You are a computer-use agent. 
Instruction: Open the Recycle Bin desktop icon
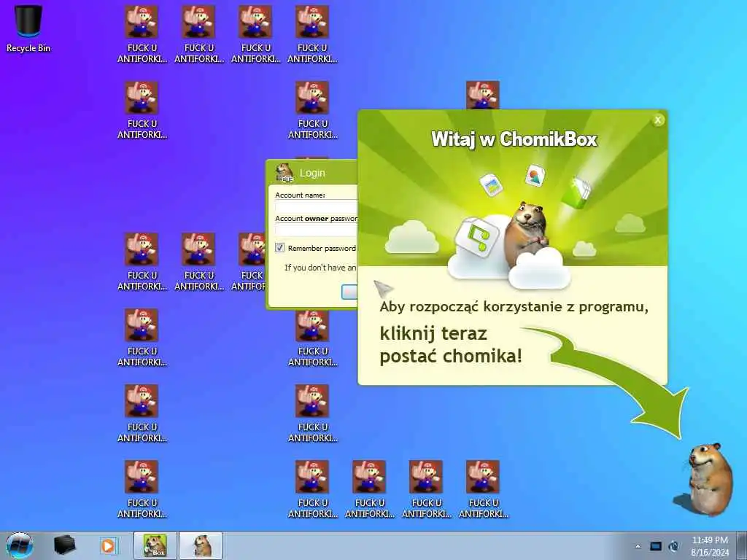coord(28,28)
